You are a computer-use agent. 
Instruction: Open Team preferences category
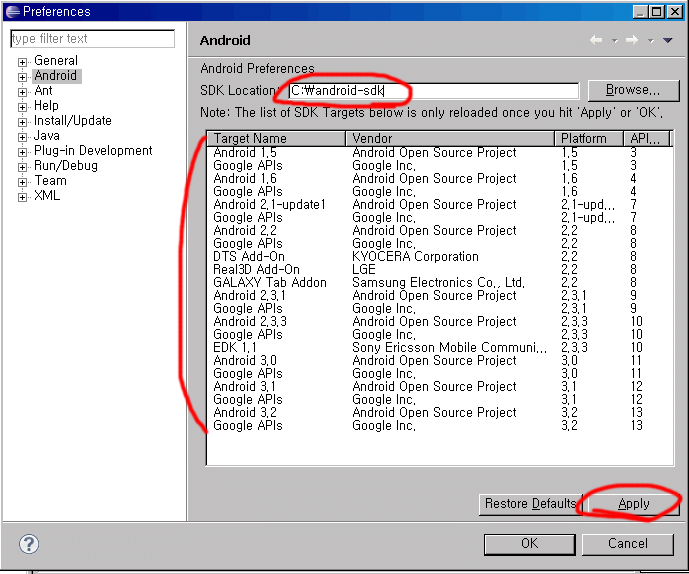tap(51, 181)
